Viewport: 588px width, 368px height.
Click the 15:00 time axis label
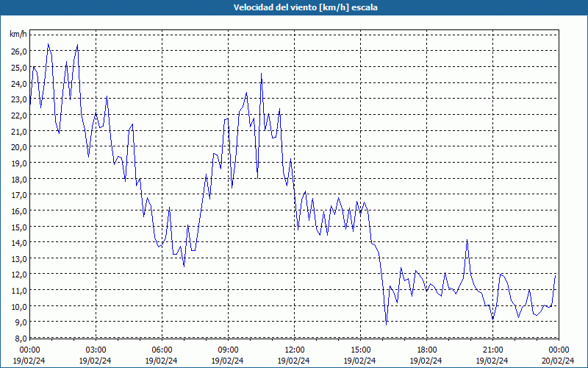pyautogui.click(x=360, y=350)
